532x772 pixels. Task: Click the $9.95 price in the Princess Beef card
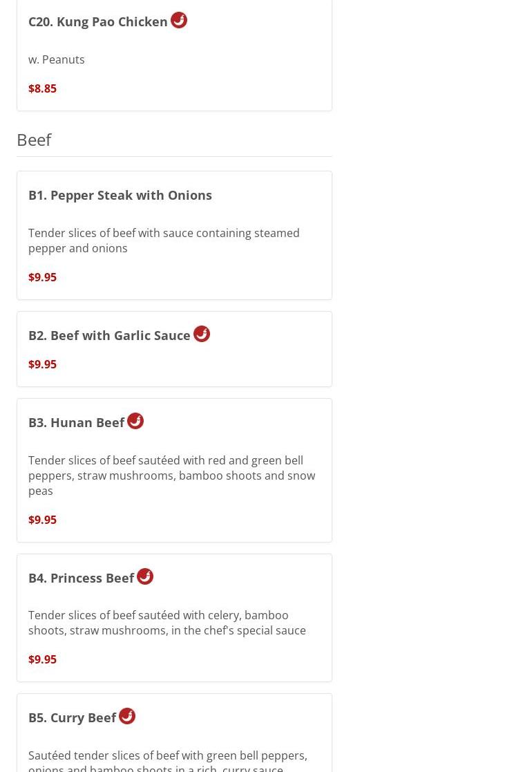click(42, 659)
